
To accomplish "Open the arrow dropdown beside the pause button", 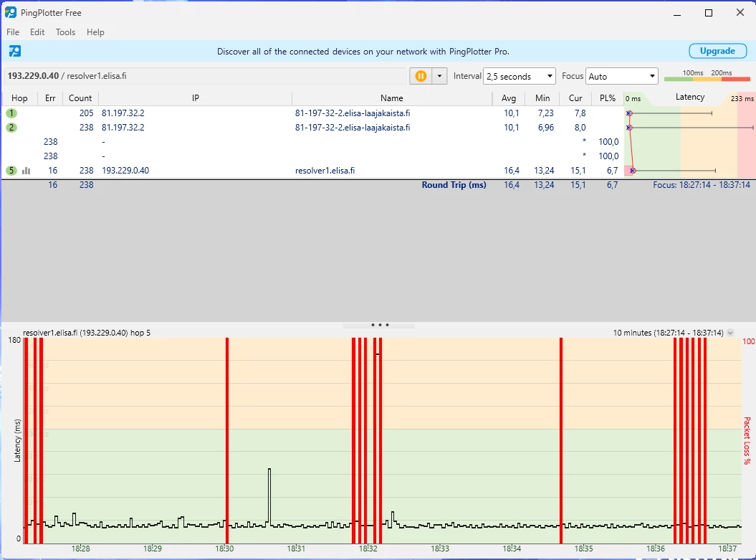I will click(439, 76).
